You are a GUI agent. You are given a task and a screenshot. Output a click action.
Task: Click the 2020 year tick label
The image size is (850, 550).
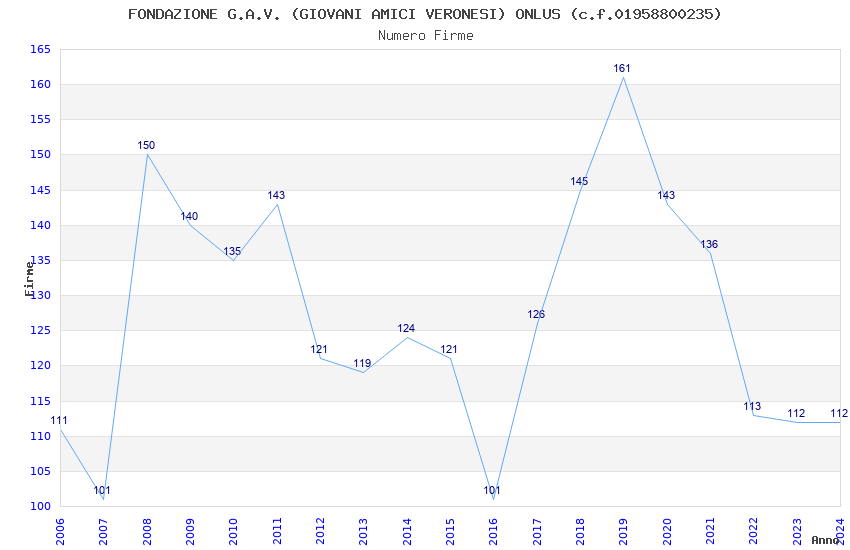(x=667, y=531)
